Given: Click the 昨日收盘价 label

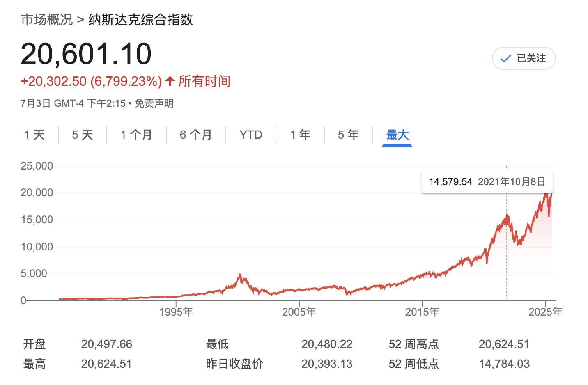Looking at the screenshot, I should 234,364.
